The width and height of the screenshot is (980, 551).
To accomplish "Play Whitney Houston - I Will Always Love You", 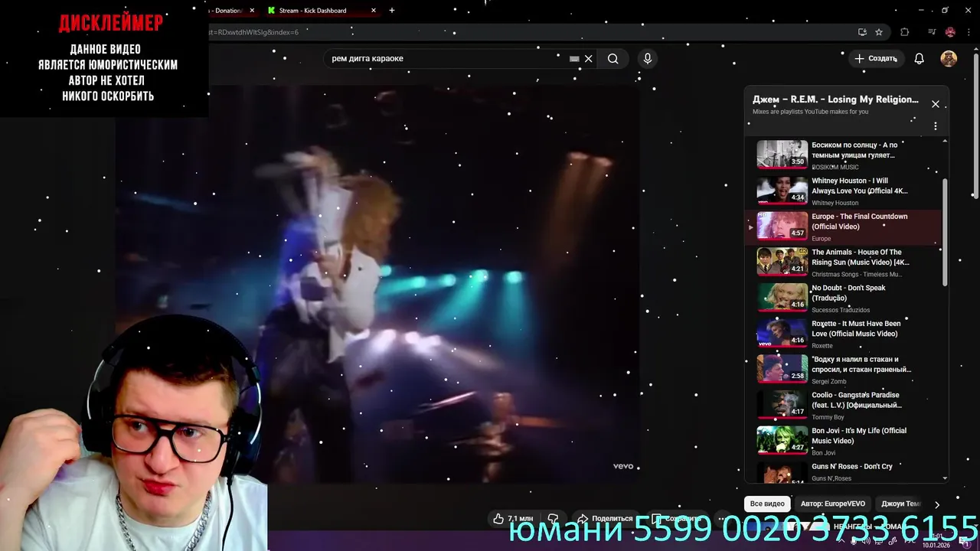I will [844, 191].
